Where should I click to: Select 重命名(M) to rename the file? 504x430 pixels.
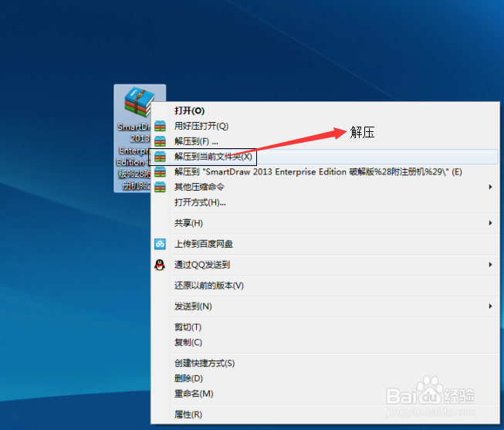[x=325, y=394]
